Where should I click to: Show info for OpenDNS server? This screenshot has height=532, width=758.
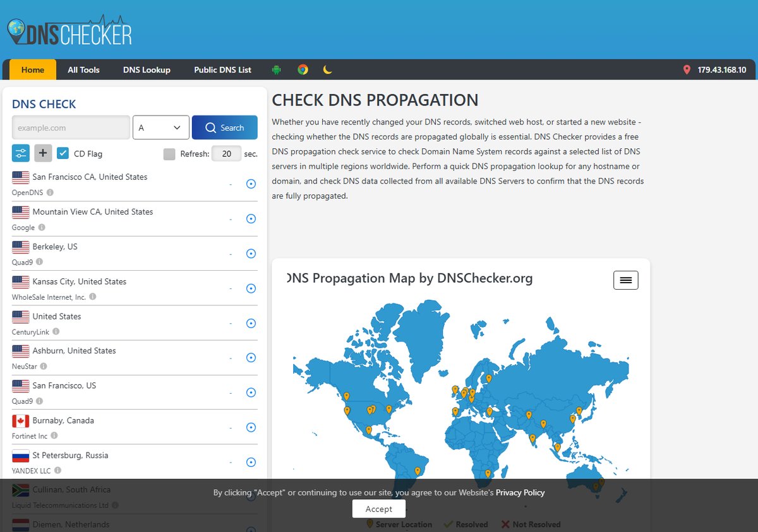point(50,192)
